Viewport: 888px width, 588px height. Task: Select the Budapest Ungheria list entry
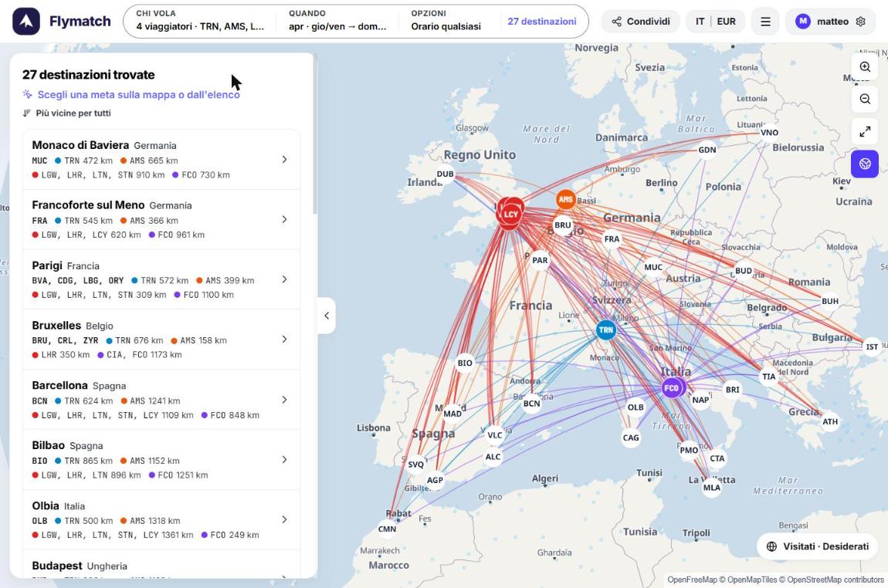pos(161,566)
